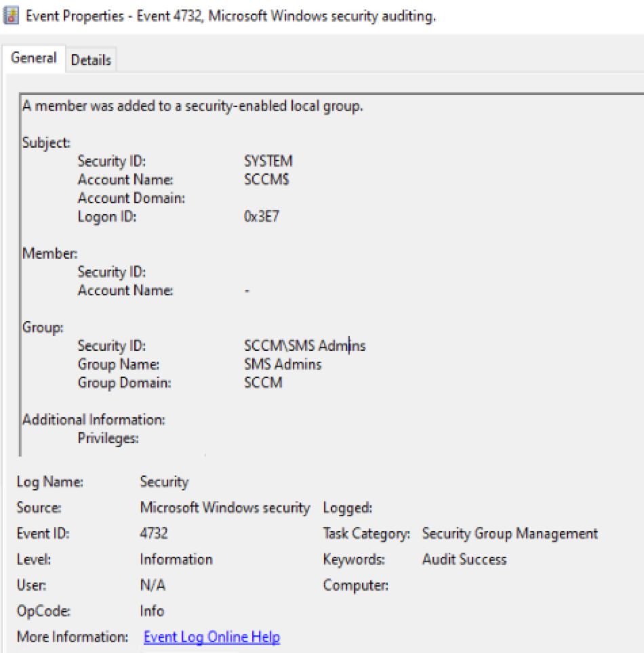Click the OpCode value 'Info'
The width and height of the screenshot is (644, 653).
tap(152, 611)
